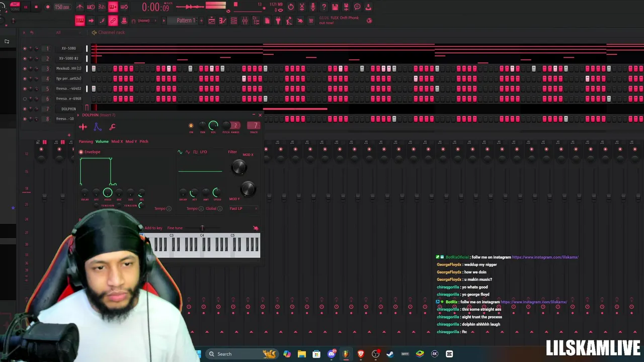The height and width of the screenshot is (362, 644).
Task: Click the stamp icon in toolbar
Action: coord(124,21)
